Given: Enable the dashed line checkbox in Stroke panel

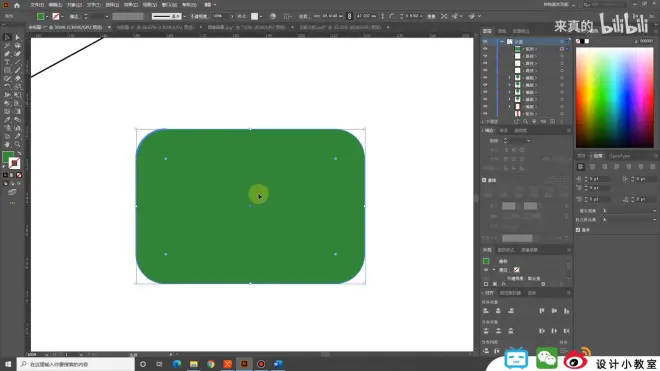Looking at the screenshot, I should pos(484,180).
